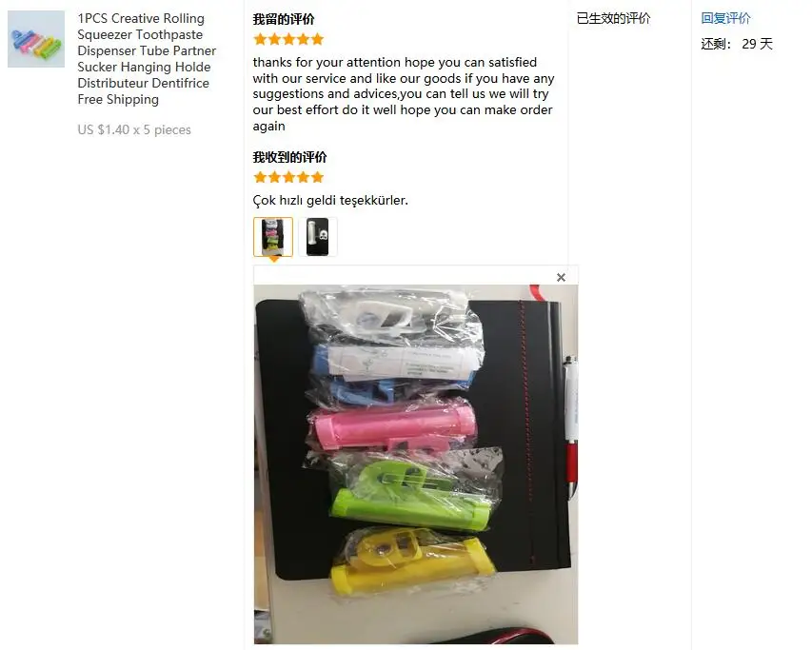Click the first star under 我收到的评价
Screen dimensions: 812x650
pyautogui.click(x=261, y=178)
